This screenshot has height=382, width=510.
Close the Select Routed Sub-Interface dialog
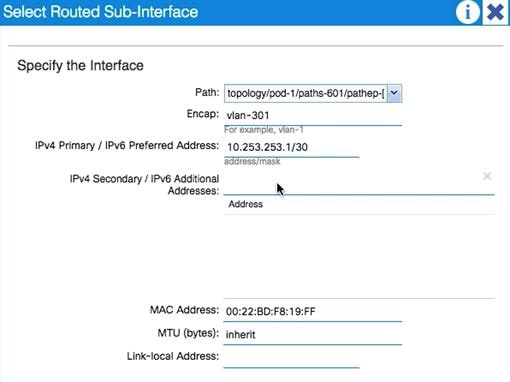tap(495, 12)
